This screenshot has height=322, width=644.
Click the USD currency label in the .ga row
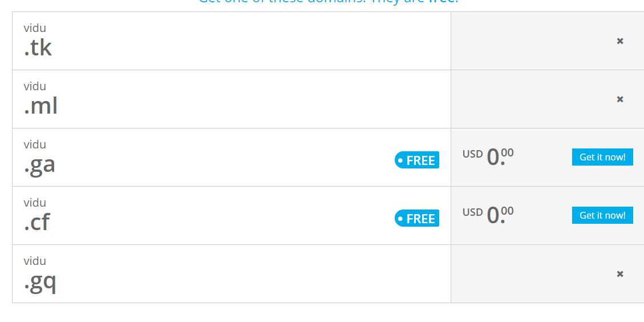coord(472,154)
